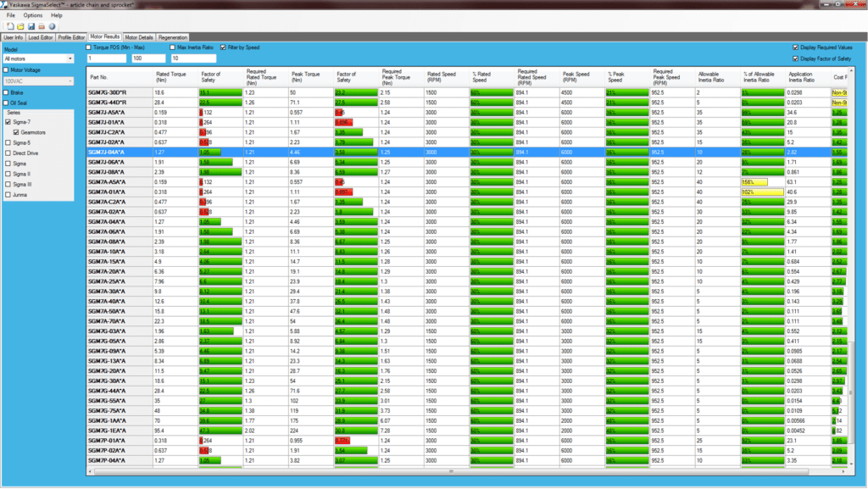This screenshot has height=489, width=868.
Task: Click the Print toolbar icon
Action: click(42, 26)
